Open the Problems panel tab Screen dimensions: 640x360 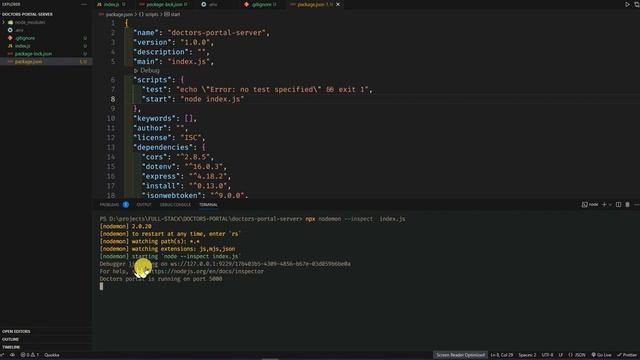pyautogui.click(x=109, y=204)
